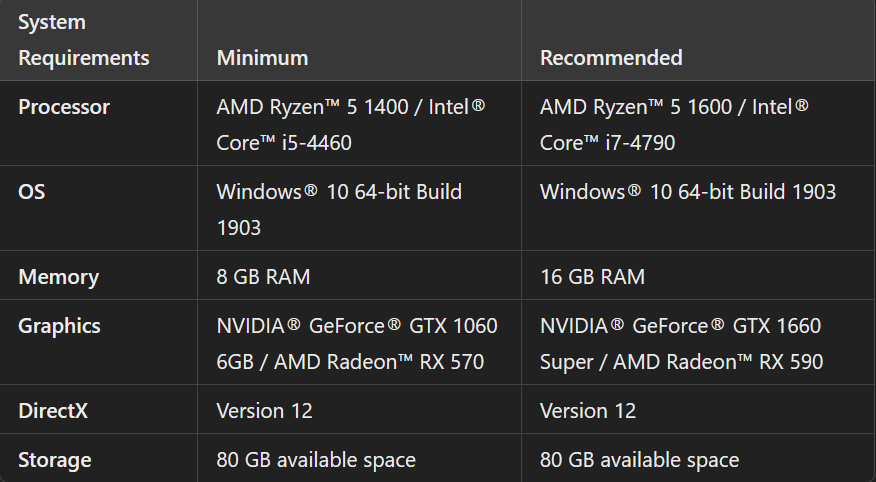This screenshot has height=482, width=876.
Task: Click the "System Requirements" header cell
Action: (84, 40)
